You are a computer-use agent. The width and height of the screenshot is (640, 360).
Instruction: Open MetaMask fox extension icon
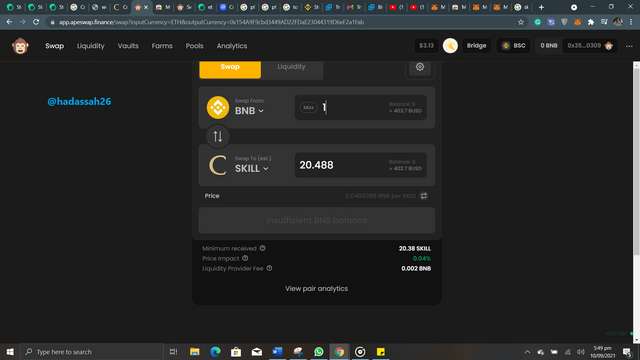[578, 22]
